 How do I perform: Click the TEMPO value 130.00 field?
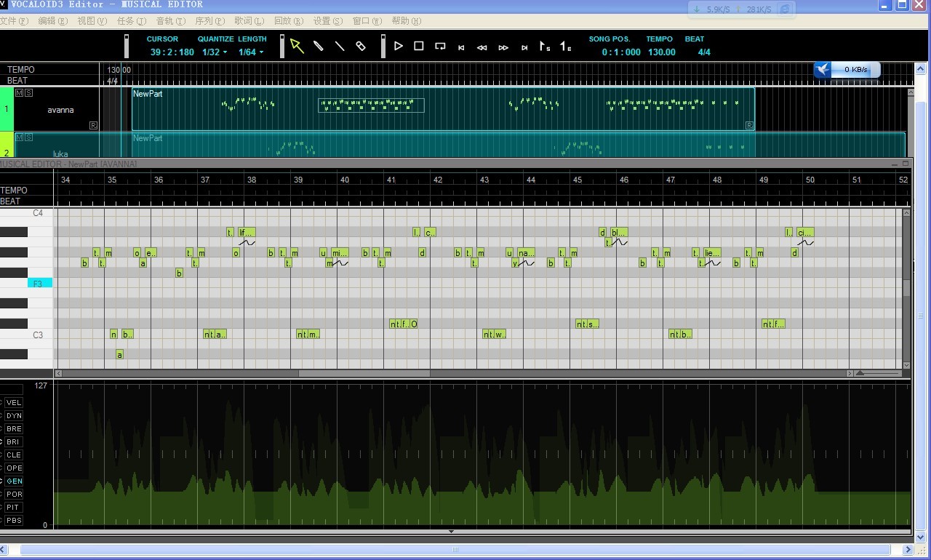661,52
